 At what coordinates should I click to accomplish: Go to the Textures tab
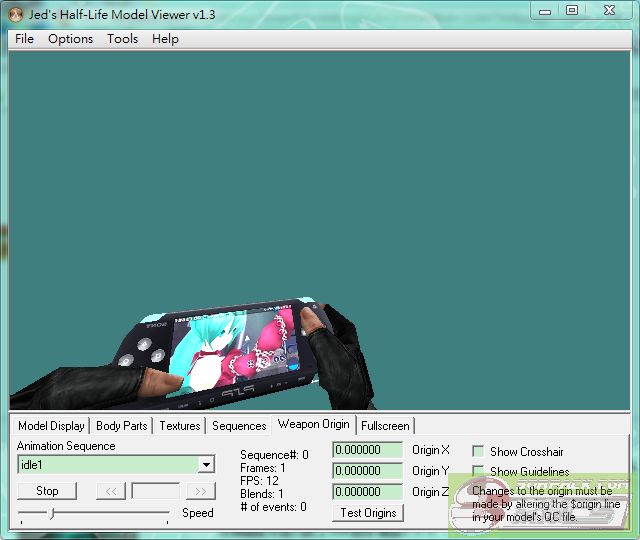click(180, 426)
